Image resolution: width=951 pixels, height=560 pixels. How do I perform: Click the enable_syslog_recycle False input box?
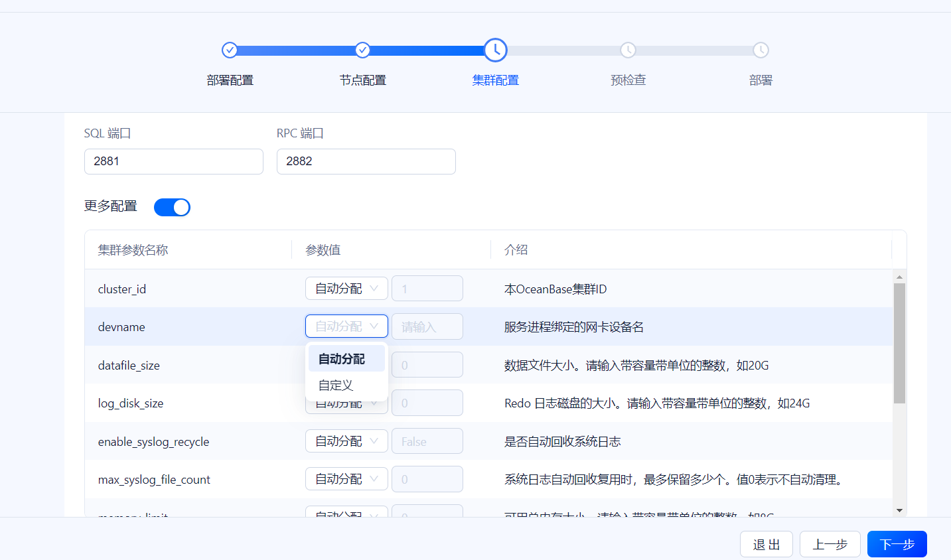(x=427, y=441)
